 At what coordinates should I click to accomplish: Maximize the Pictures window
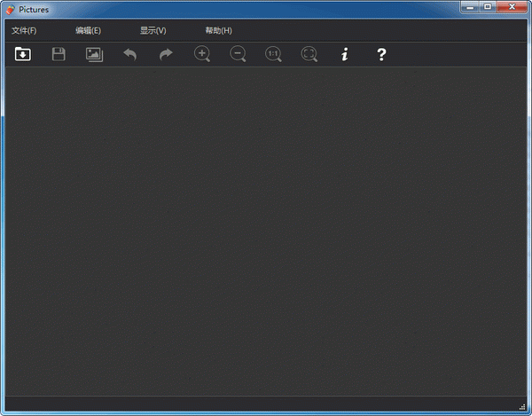(488, 7)
